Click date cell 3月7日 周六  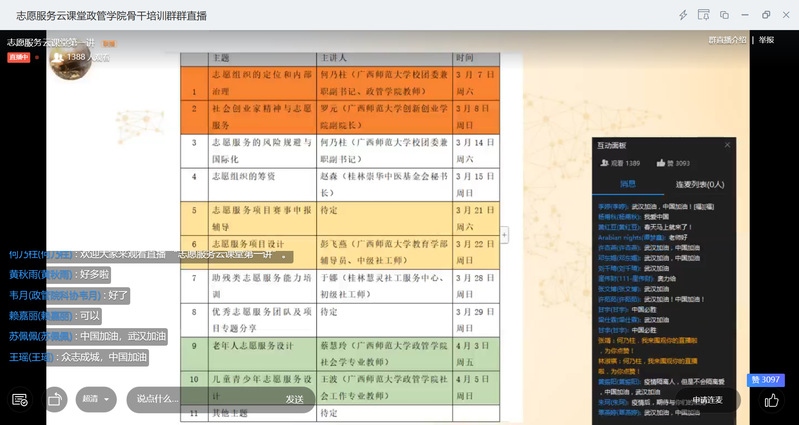476,83
